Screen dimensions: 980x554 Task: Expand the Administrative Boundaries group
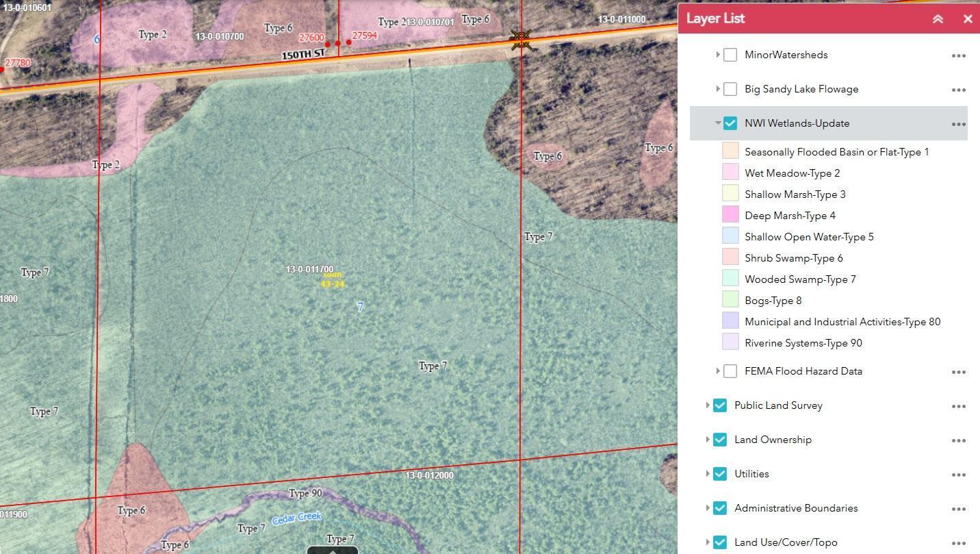coord(708,508)
